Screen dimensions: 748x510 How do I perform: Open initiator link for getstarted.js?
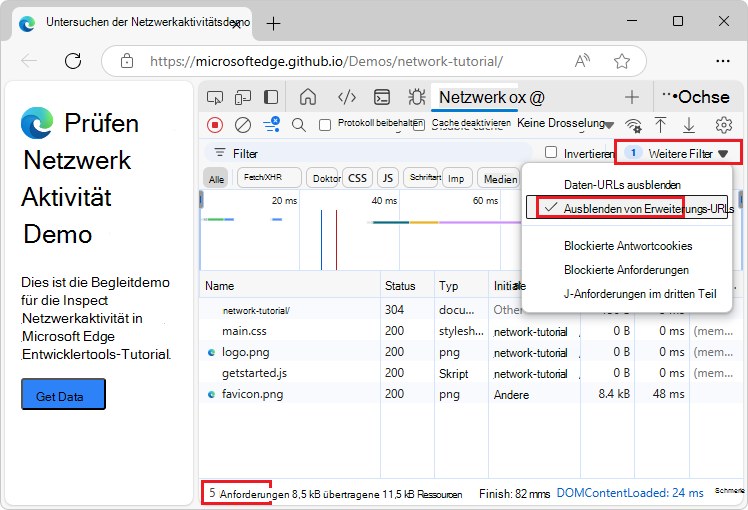click(x=530, y=374)
